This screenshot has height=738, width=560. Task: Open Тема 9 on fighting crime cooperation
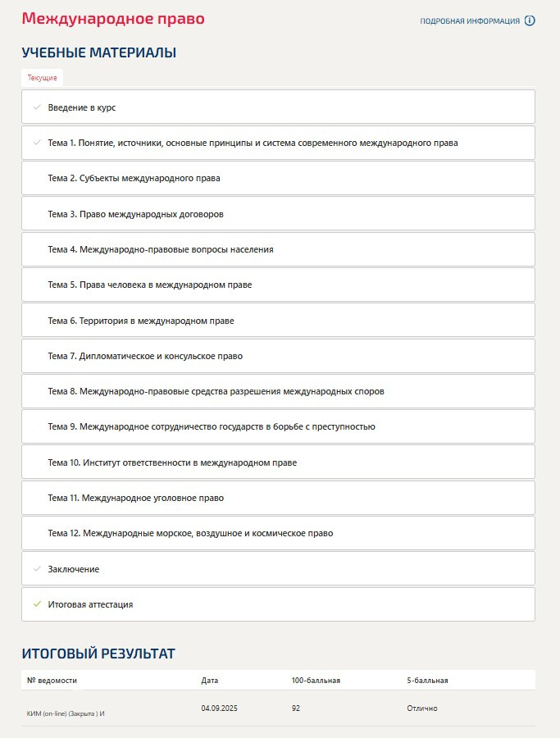point(211,426)
